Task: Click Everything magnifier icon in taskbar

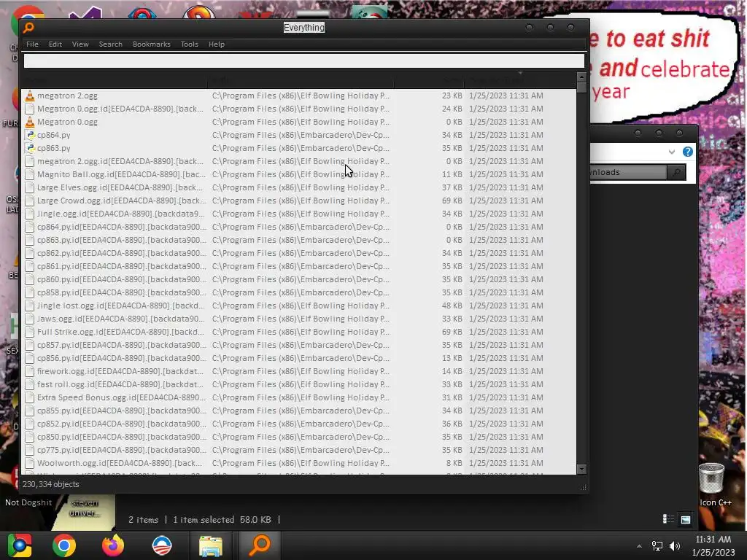Action: pyautogui.click(x=260, y=545)
